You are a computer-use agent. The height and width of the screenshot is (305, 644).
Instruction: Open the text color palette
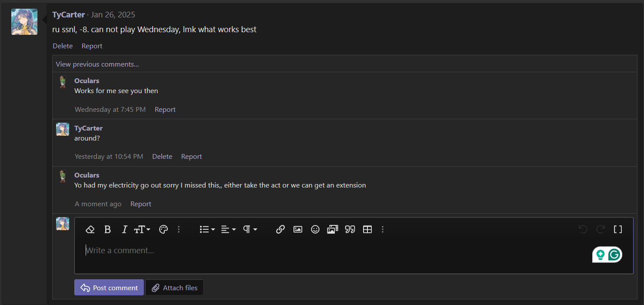[x=164, y=229]
